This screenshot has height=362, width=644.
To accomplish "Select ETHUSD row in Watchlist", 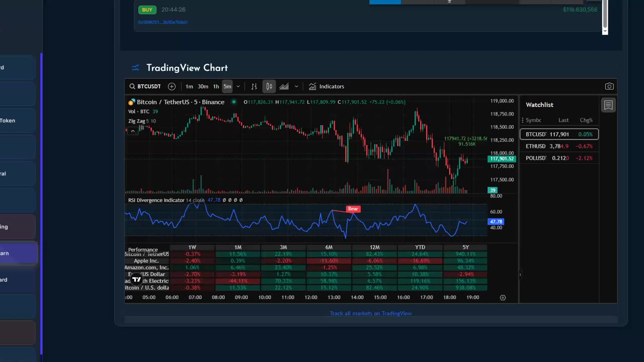I will click(559, 146).
